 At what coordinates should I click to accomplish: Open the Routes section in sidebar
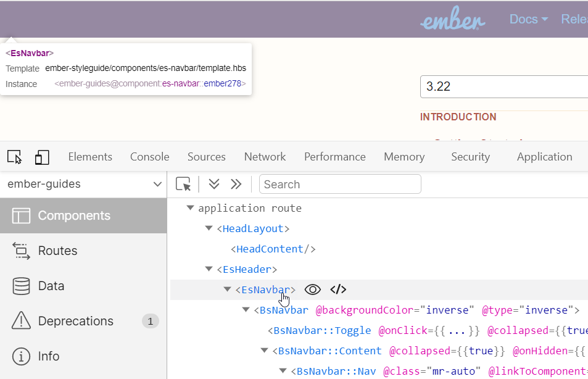coord(57,251)
